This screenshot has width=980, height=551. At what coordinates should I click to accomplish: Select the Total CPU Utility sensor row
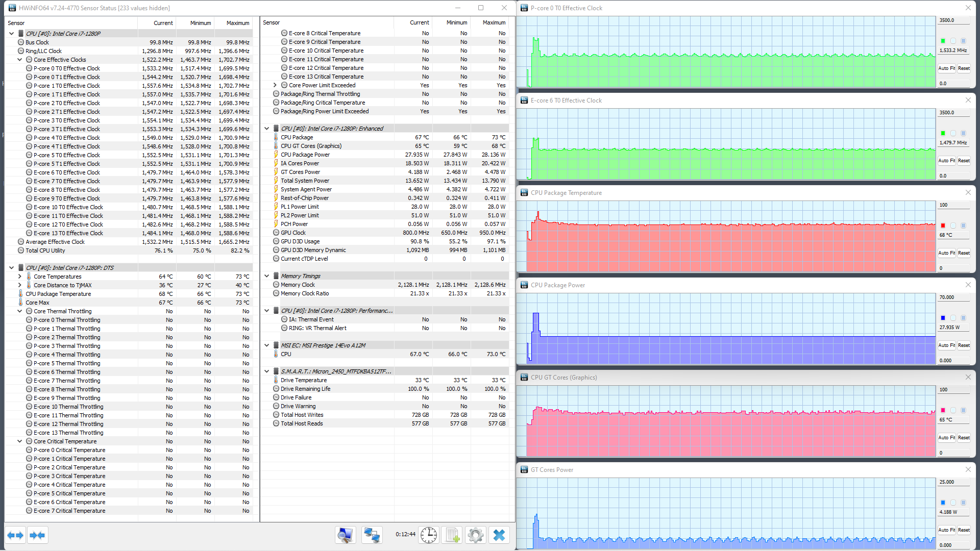45,251
